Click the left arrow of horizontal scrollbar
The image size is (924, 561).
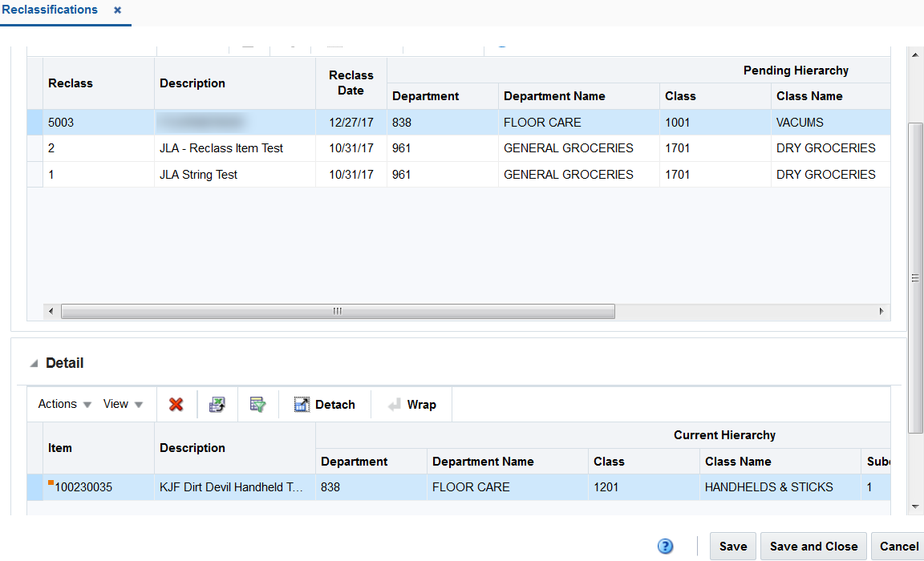[x=51, y=312]
